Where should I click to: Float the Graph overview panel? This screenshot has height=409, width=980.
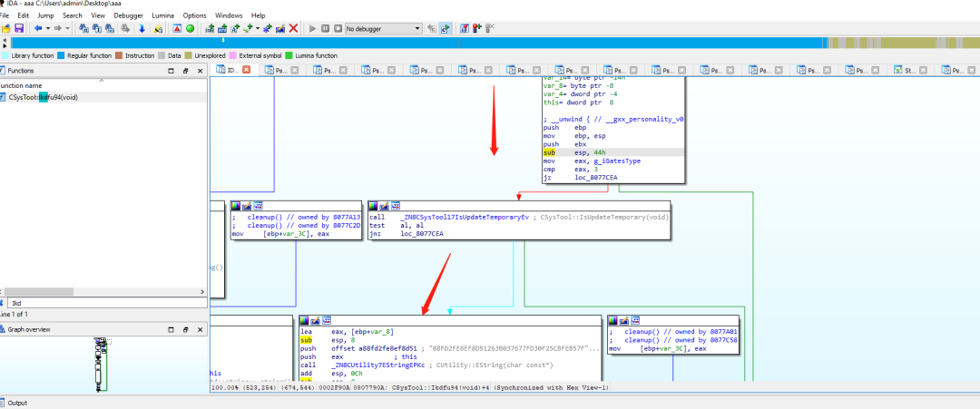pos(186,330)
